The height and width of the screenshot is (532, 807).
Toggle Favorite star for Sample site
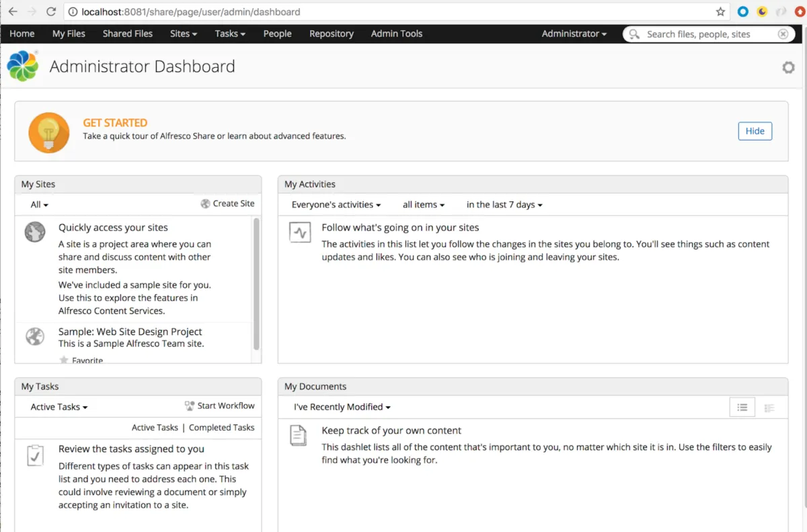[64, 360]
